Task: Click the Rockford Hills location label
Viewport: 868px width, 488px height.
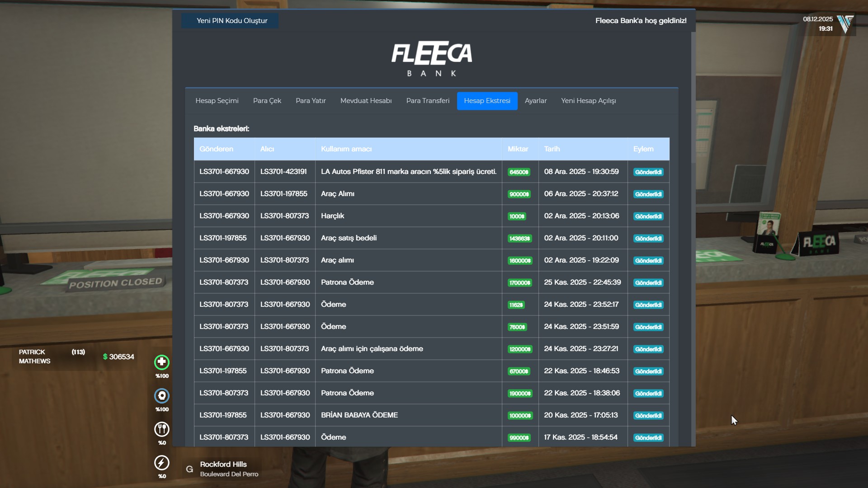Action: point(223,465)
